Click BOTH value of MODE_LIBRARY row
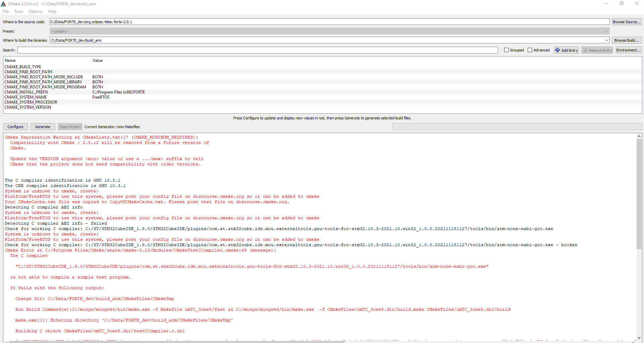This screenshot has width=644, height=343. pyautogui.click(x=98, y=82)
